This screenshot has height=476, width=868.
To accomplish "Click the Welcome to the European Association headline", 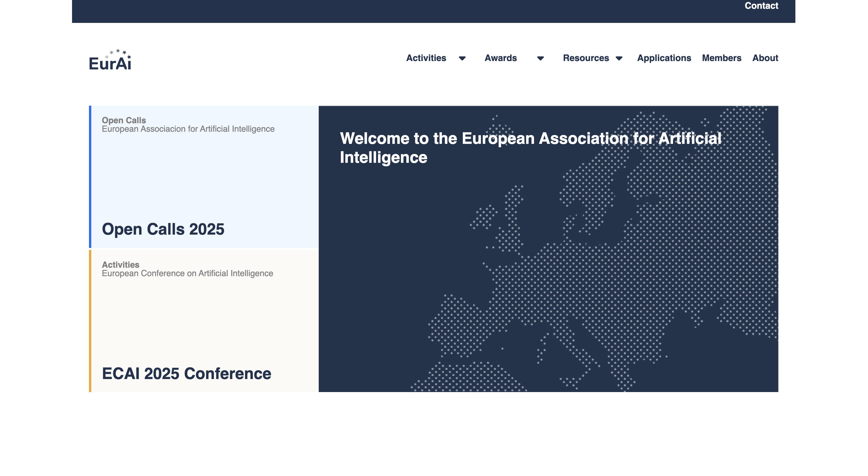I will coord(530,148).
